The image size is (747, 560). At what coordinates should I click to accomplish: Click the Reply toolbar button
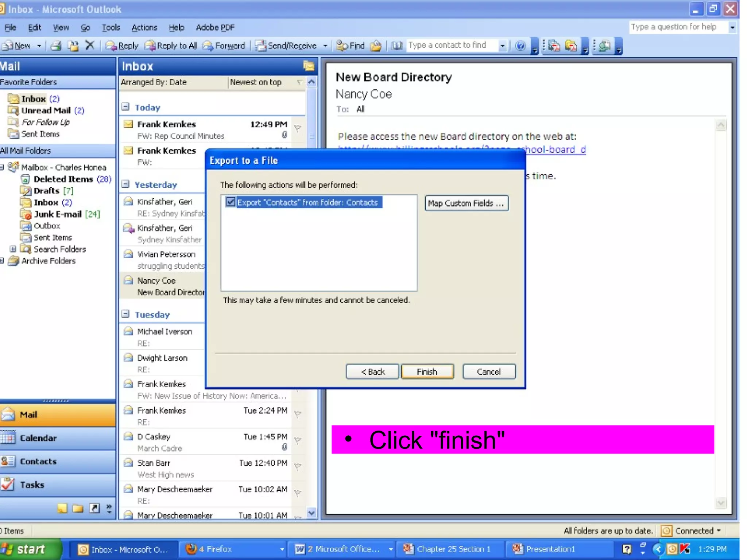pos(122,46)
